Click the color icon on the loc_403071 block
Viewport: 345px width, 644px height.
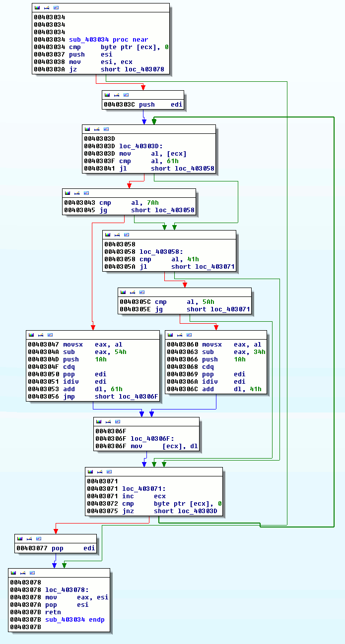pos(90,471)
